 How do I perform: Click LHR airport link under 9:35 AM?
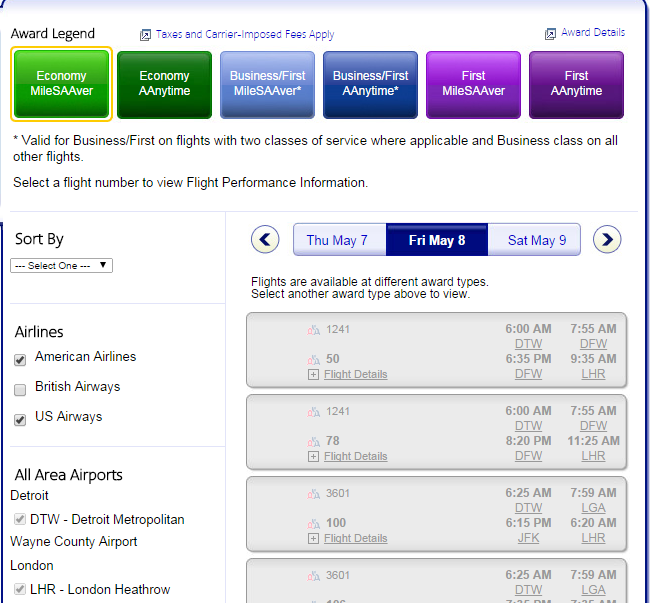tap(593, 374)
